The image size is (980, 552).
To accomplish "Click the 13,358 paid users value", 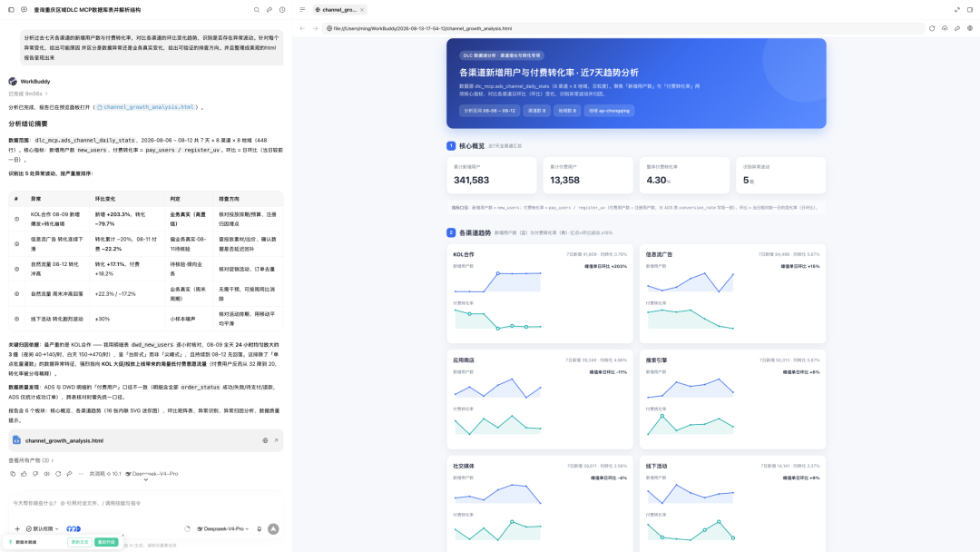I will [564, 180].
